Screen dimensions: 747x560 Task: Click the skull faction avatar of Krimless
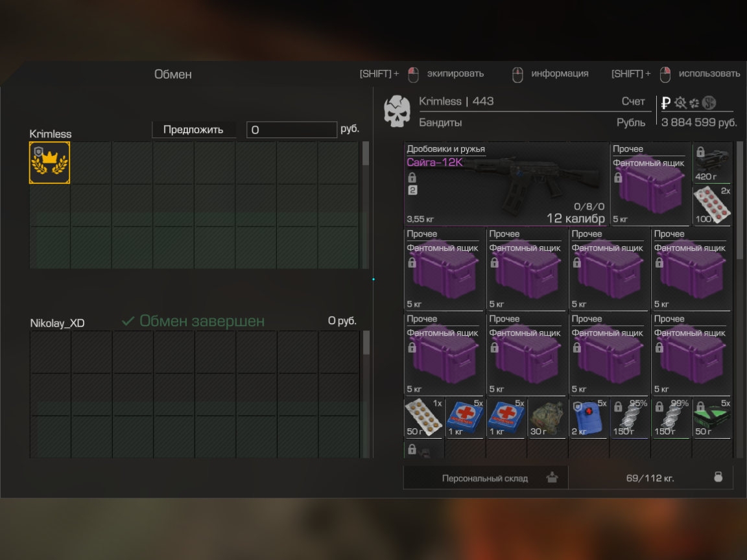[397, 111]
